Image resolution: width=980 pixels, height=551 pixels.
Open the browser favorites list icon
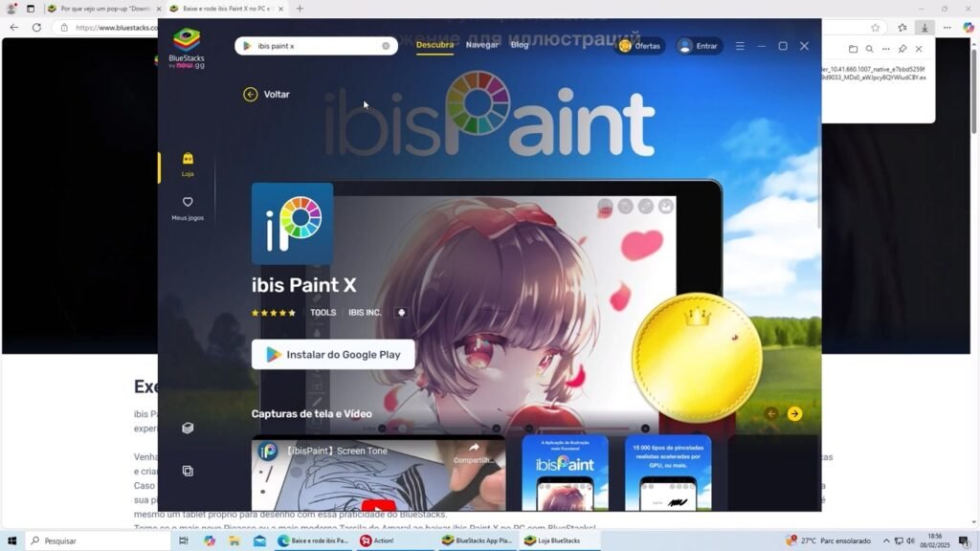[902, 28]
